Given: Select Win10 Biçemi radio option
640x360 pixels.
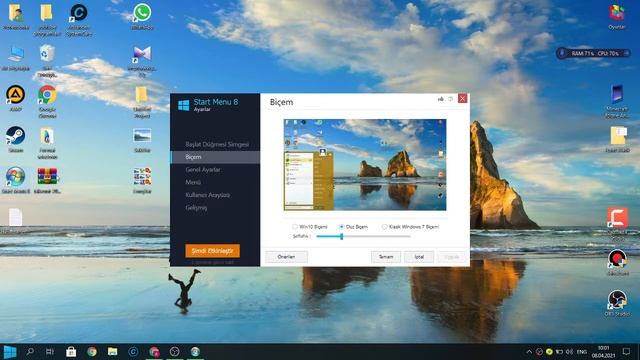Looking at the screenshot, I should (310, 227).
